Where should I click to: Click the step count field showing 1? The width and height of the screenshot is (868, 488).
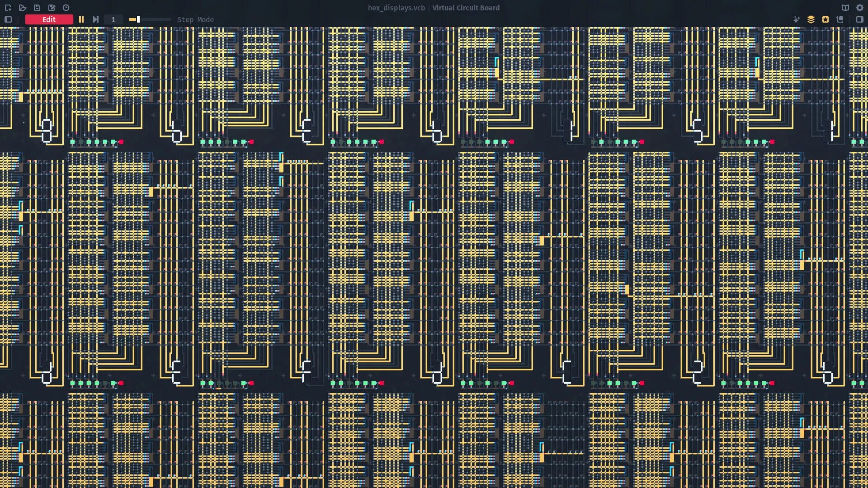pyautogui.click(x=113, y=19)
